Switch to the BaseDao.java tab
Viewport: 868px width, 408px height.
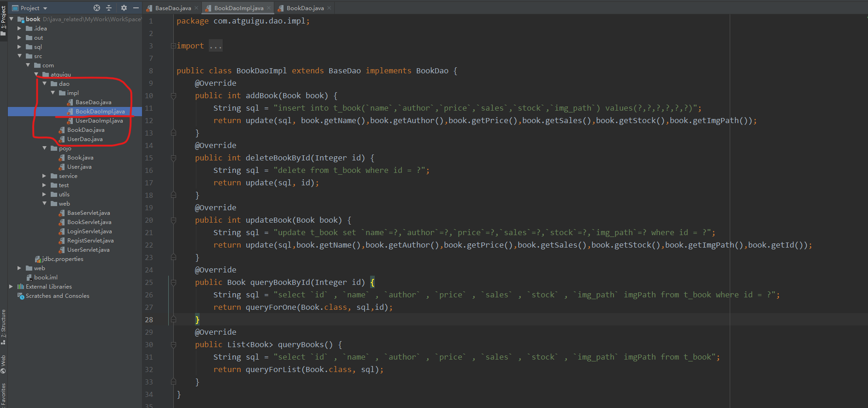[x=173, y=8]
